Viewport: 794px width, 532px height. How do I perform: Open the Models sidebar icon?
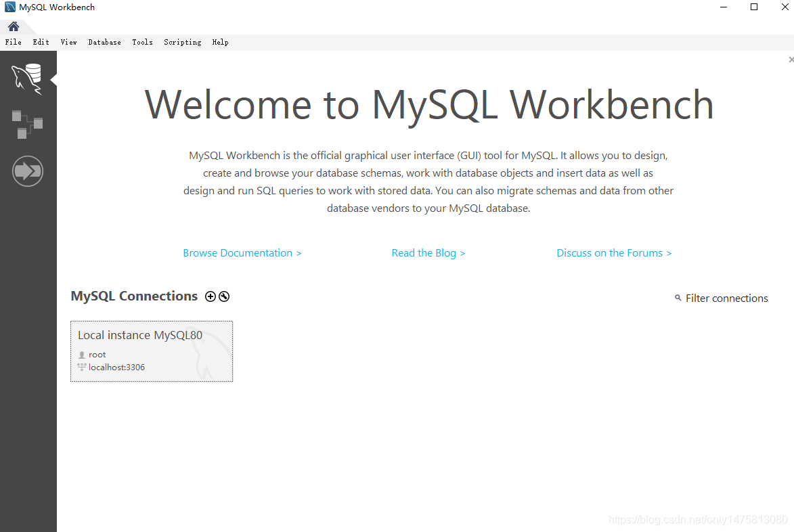tap(27, 125)
